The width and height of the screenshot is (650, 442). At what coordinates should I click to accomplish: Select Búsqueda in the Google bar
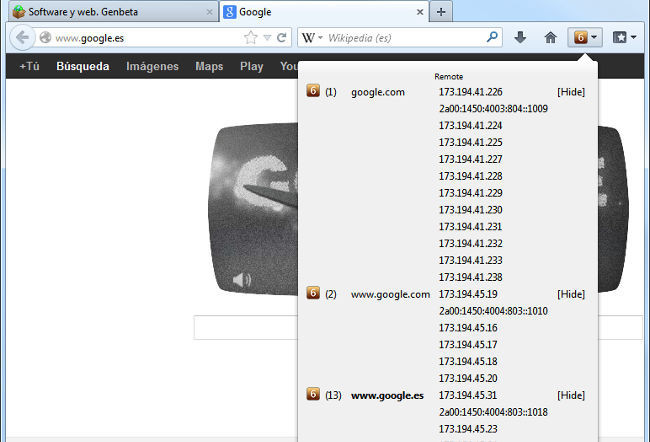83,66
